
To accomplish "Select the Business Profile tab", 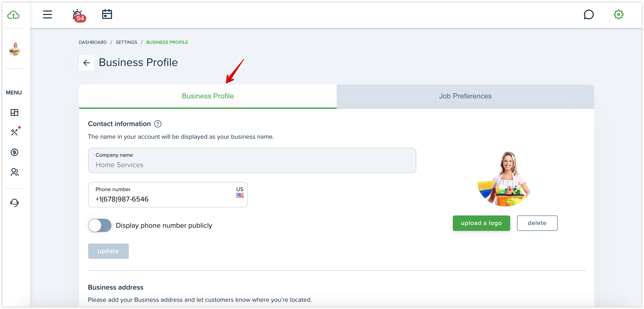I will pos(208,96).
